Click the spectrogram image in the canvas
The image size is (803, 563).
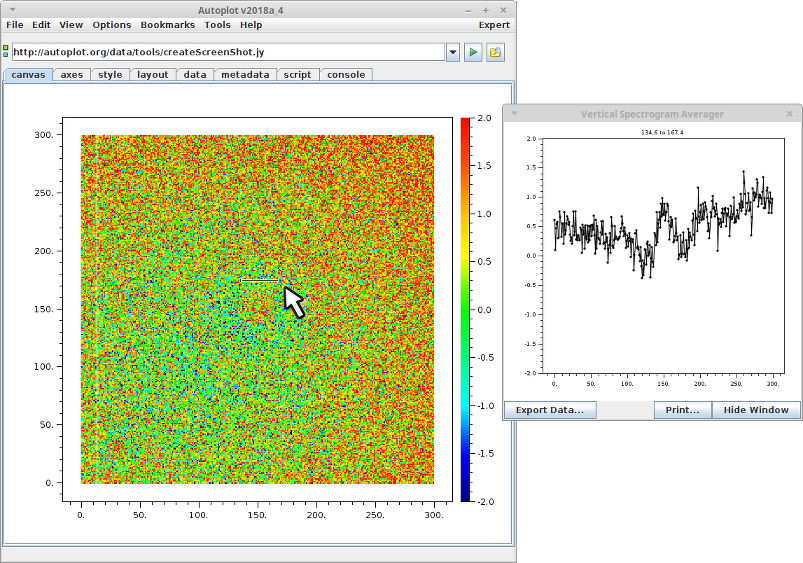pyautogui.click(x=257, y=309)
